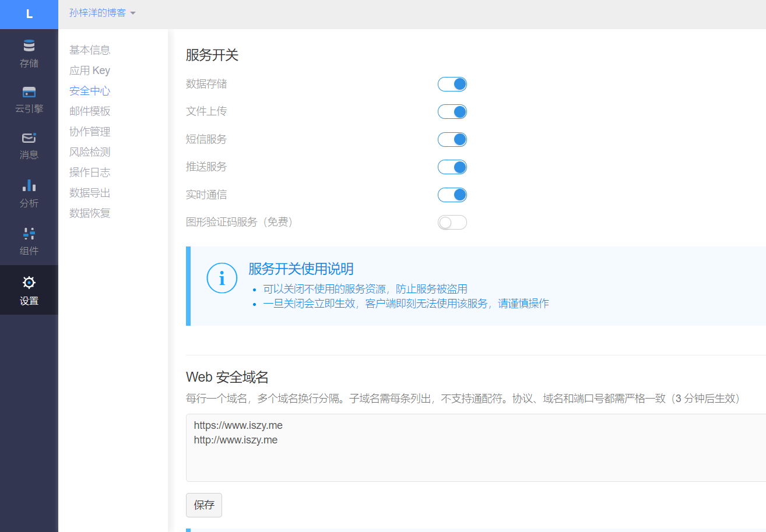Disable the 数据存储 toggle switch
Image resolution: width=766 pixels, height=532 pixels.
(x=452, y=84)
